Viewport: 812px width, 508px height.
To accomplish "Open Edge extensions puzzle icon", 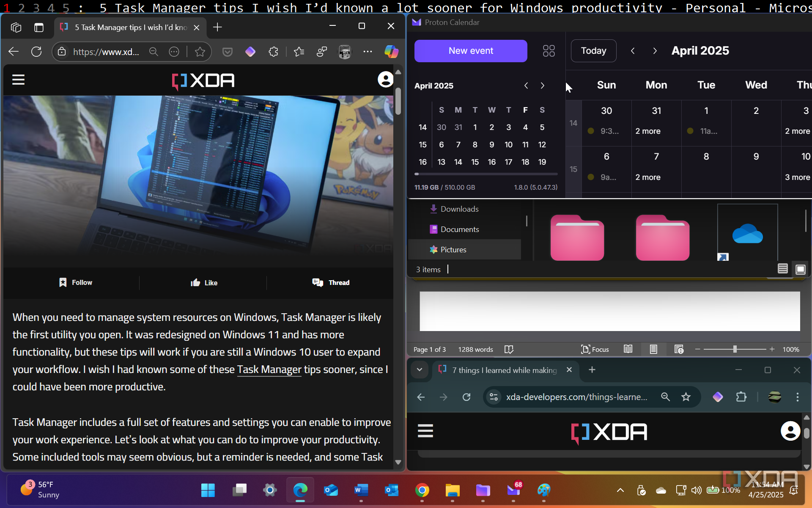I will click(x=274, y=52).
